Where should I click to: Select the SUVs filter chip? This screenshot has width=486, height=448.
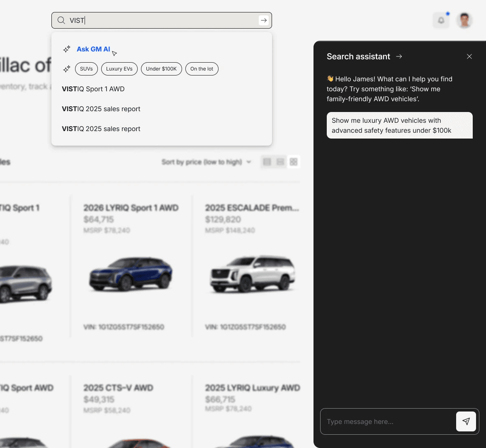87,69
